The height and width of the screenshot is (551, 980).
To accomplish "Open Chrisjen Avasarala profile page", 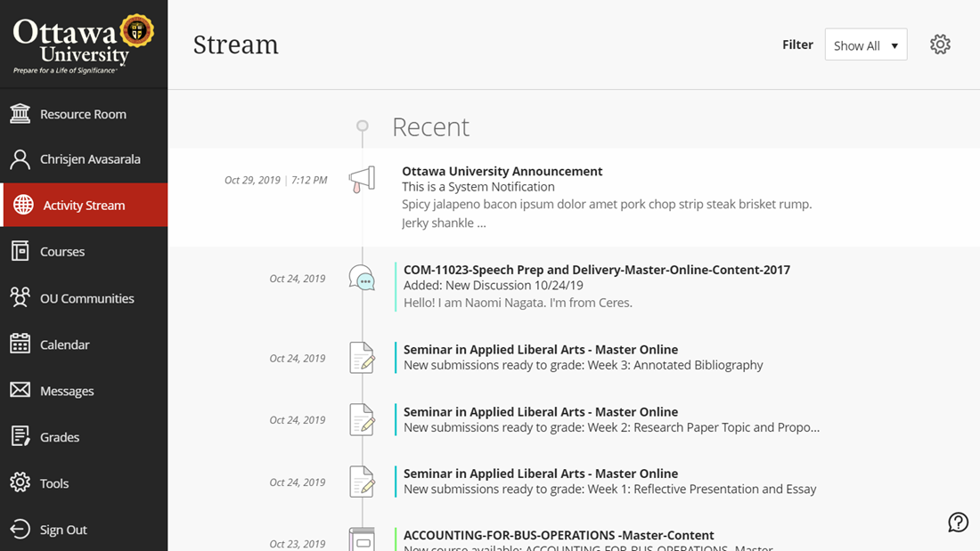I will pos(84,159).
